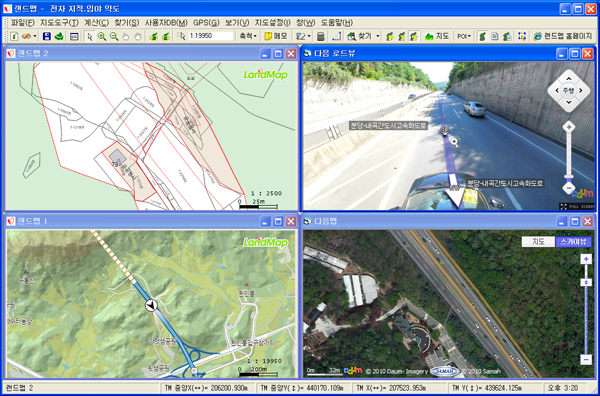Click the roadview zoom slider track
Viewport: 600px width, 396px height.
(569, 155)
